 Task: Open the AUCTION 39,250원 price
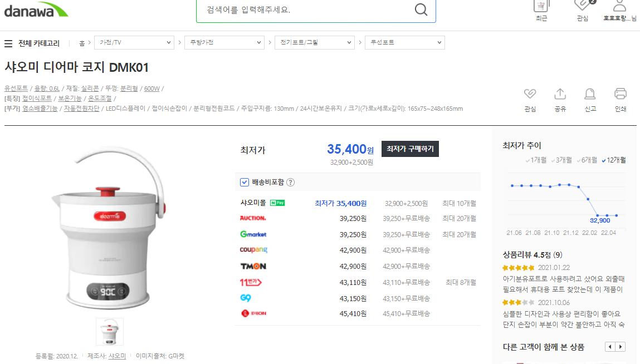(353, 219)
